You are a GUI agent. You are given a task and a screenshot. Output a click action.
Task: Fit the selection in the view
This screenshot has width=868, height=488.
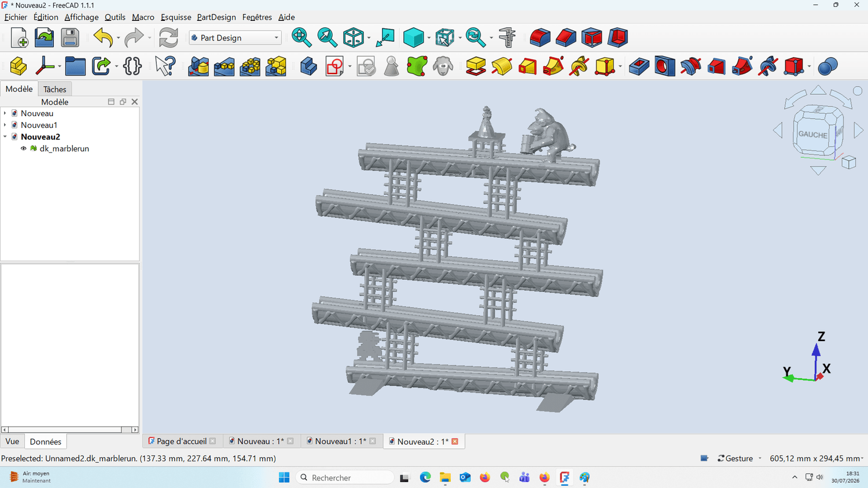click(327, 38)
